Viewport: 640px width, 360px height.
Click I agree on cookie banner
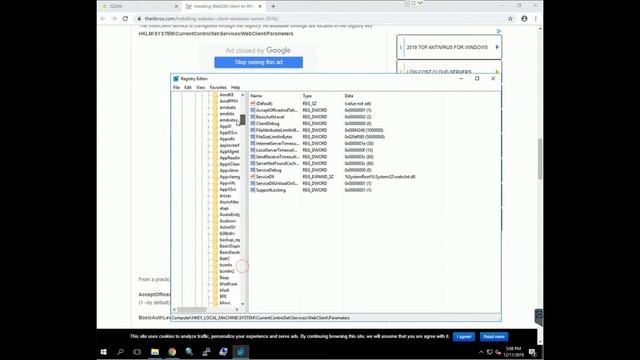coord(464,337)
